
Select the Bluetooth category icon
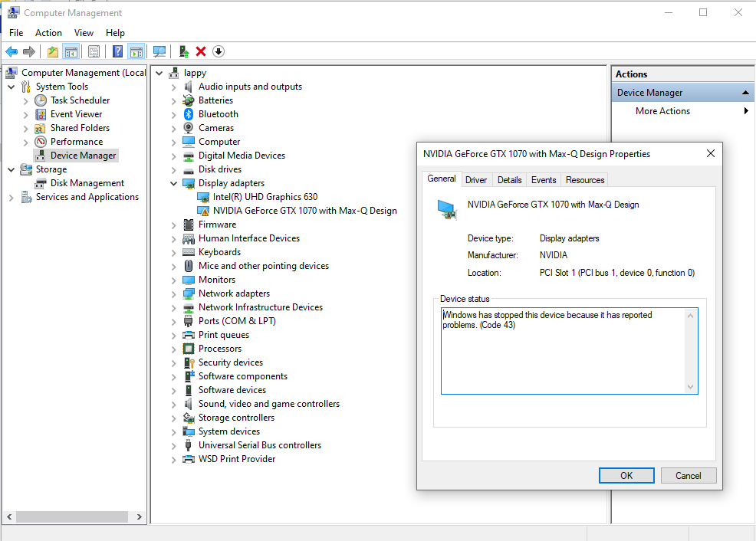click(189, 114)
